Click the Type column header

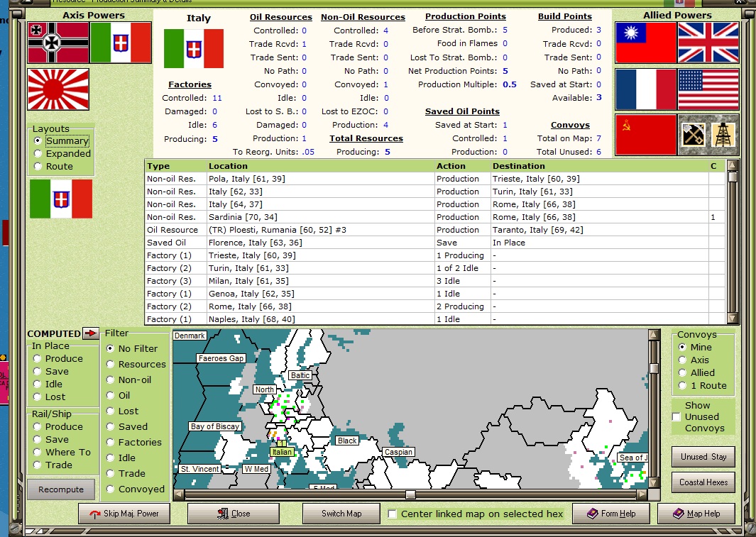point(175,166)
